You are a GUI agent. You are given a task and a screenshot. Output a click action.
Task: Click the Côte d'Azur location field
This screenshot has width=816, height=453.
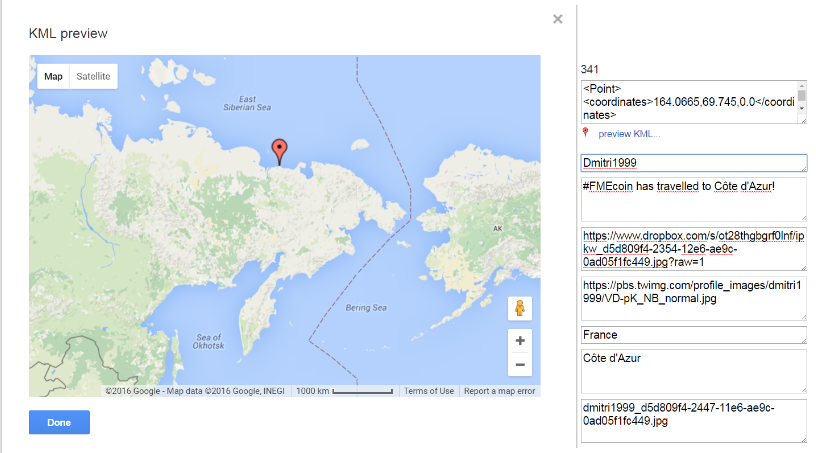tap(693, 370)
